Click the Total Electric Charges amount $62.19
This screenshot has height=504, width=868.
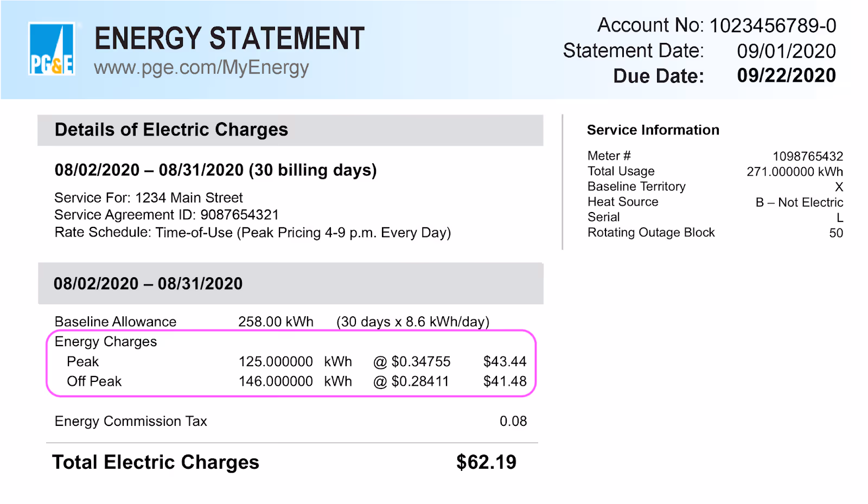tap(486, 462)
